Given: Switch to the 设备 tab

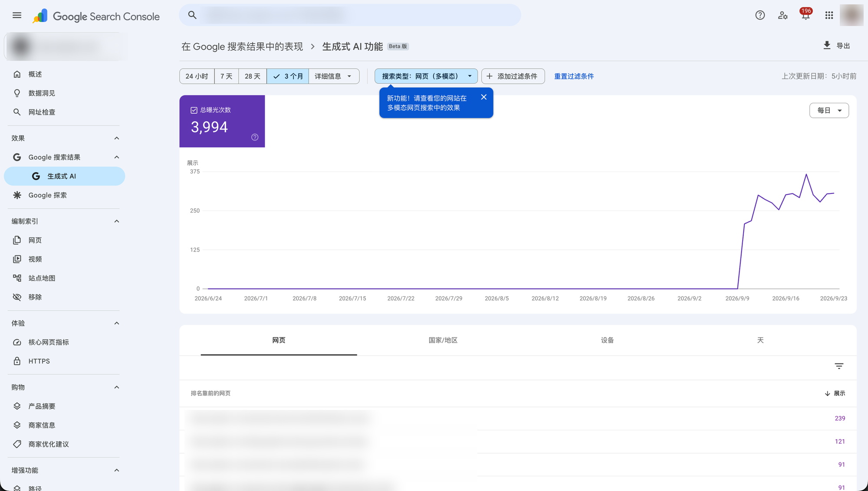Looking at the screenshot, I should pos(607,340).
